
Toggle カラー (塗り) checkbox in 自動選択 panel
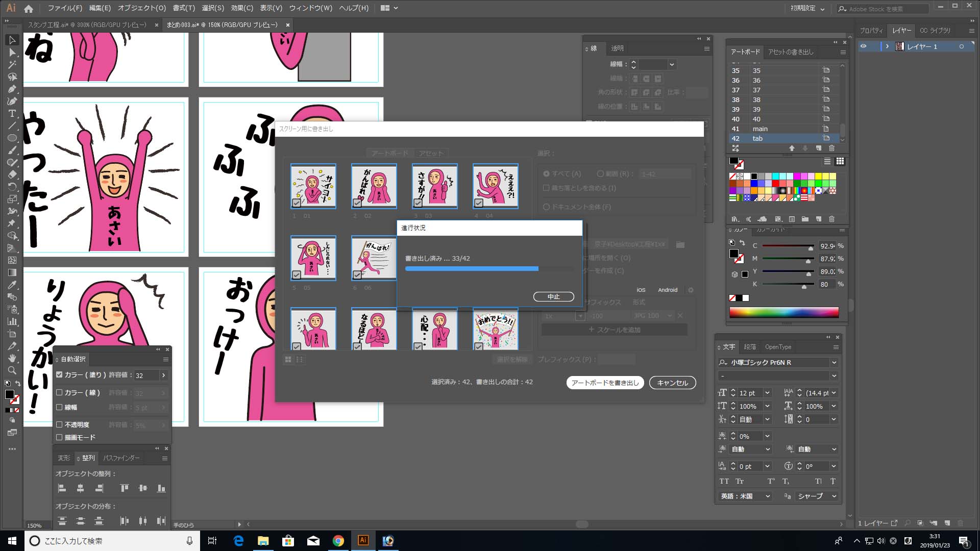click(x=59, y=374)
